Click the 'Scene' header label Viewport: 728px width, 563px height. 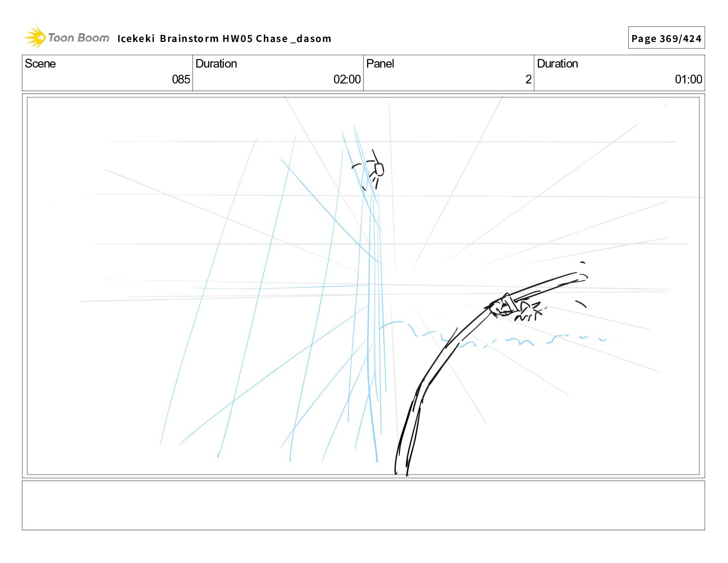(x=40, y=64)
